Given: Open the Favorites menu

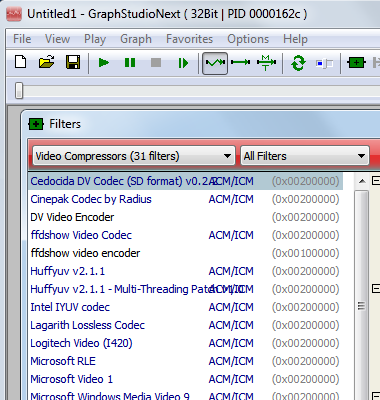Looking at the screenshot, I should [189, 39].
